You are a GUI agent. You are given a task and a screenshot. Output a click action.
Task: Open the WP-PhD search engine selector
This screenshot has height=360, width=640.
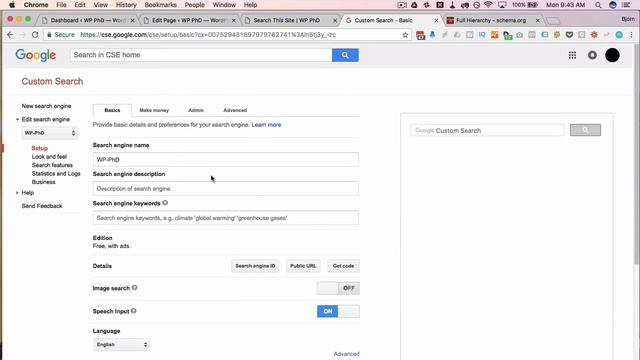49,133
